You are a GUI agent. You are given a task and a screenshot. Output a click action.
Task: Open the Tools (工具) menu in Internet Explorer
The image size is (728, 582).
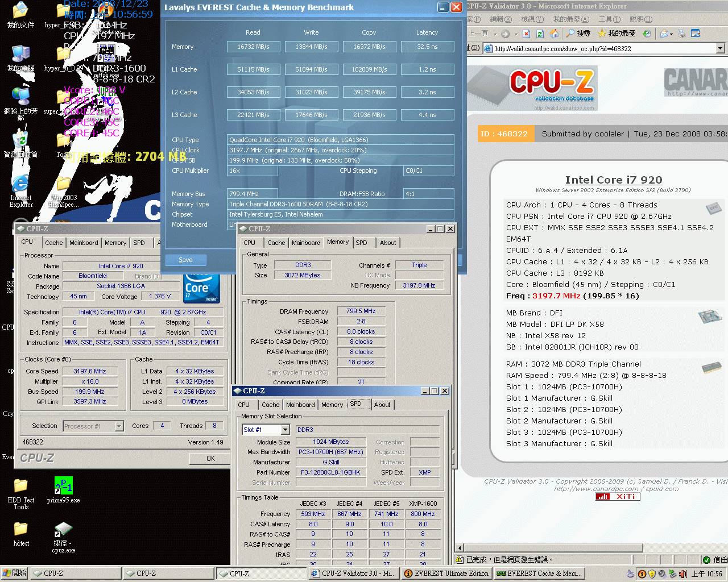click(x=609, y=19)
